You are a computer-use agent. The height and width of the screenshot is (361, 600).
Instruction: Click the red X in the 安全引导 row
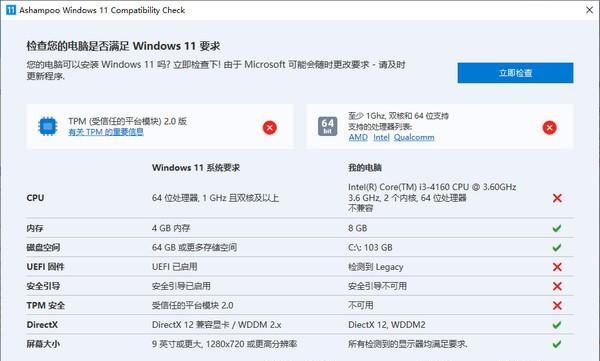point(557,286)
